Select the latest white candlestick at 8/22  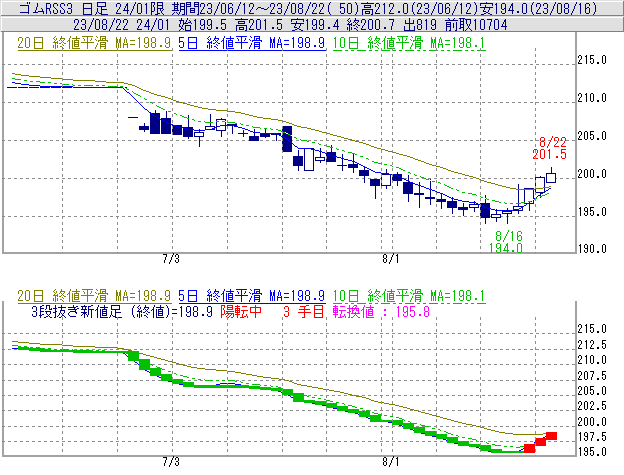(x=551, y=178)
